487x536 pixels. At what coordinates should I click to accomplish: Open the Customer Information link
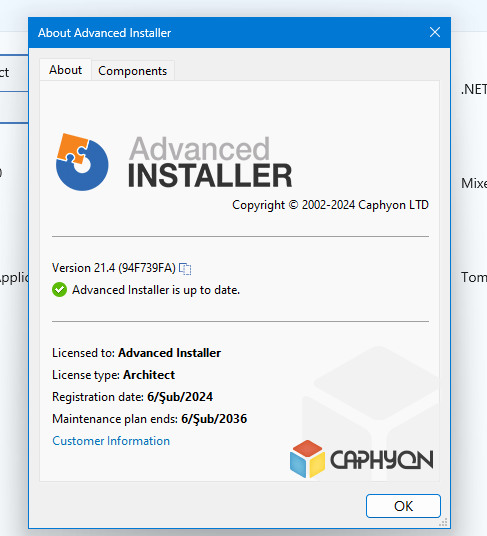tap(111, 441)
